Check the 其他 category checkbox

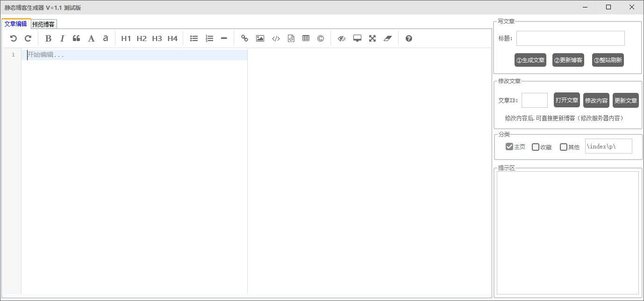(x=564, y=147)
